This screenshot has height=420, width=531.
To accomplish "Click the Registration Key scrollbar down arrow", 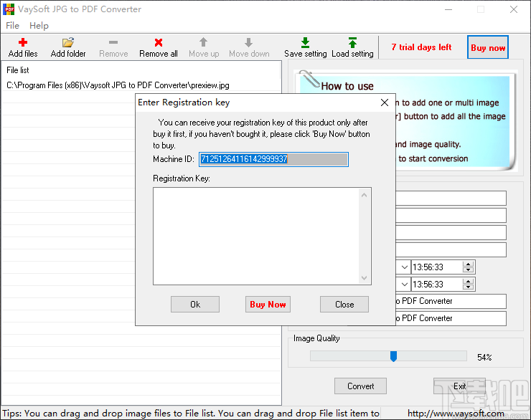I will [364, 278].
